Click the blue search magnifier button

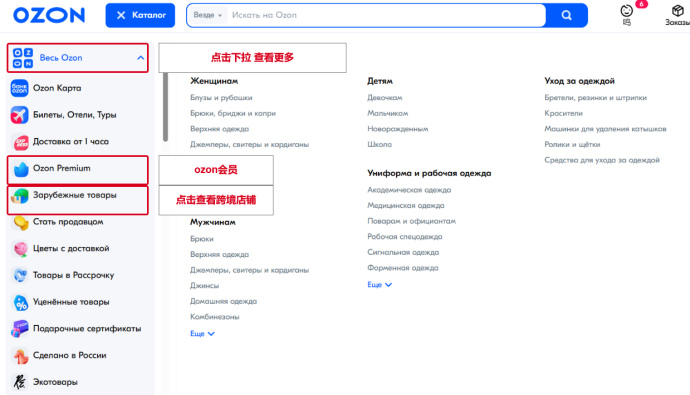pyautogui.click(x=567, y=15)
